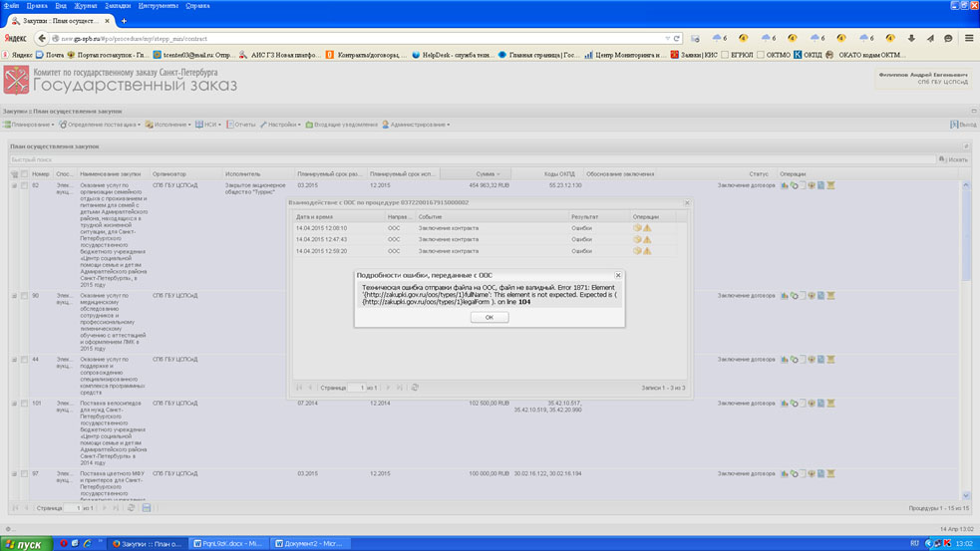Click the scroll-up arrow of the table scrollbar
The width and height of the screenshot is (980, 551).
(966, 185)
